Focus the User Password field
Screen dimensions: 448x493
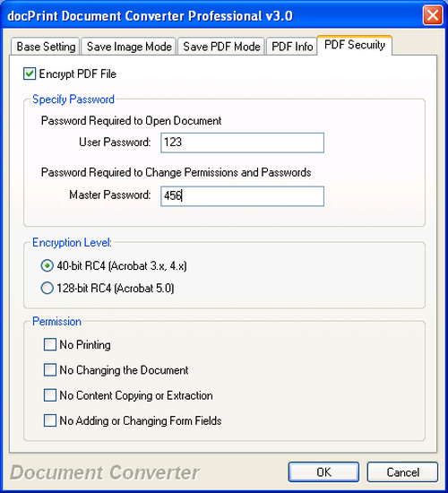click(x=242, y=143)
